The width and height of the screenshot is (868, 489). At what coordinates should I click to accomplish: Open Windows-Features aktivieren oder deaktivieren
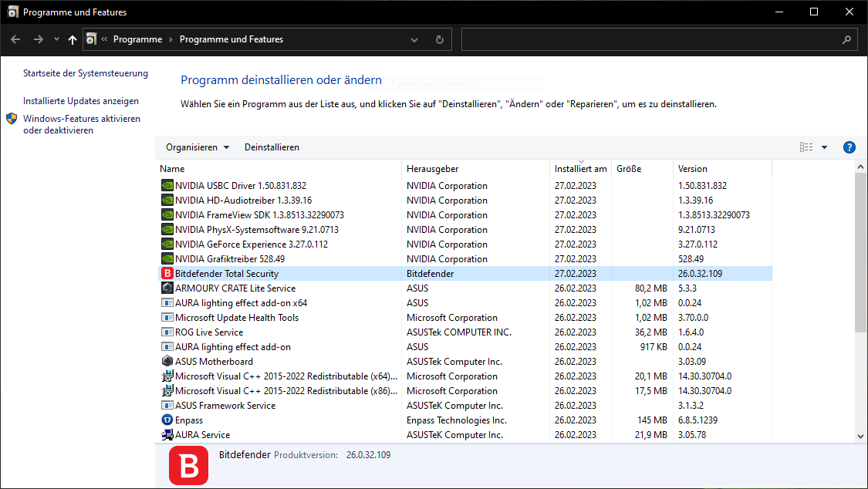(81, 124)
